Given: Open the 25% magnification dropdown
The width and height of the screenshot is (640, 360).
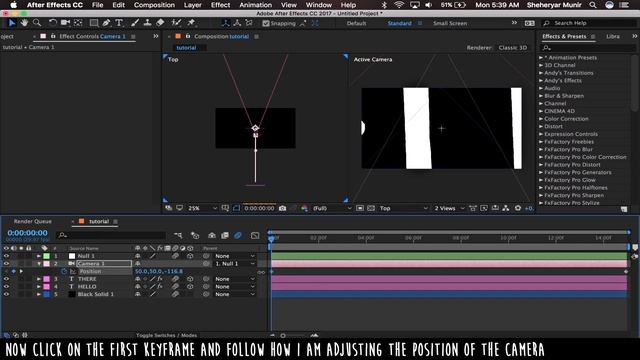Looking at the screenshot, I should 202,208.
